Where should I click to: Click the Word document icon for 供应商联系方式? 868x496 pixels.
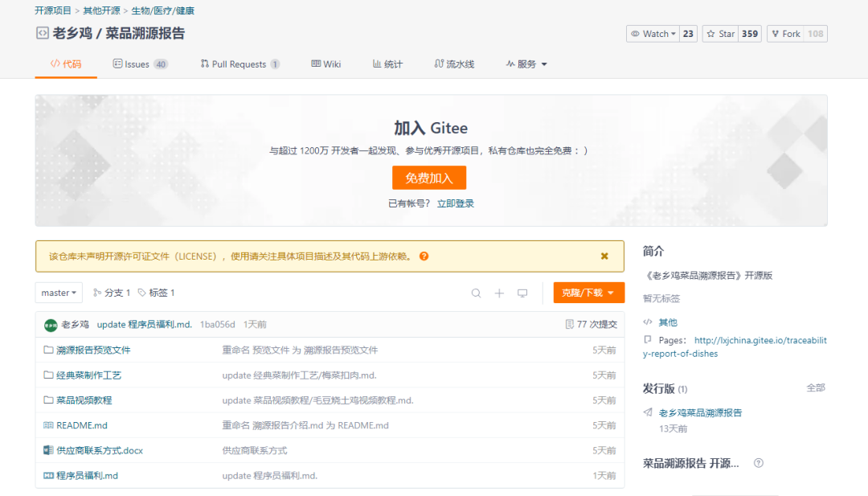[48, 450]
